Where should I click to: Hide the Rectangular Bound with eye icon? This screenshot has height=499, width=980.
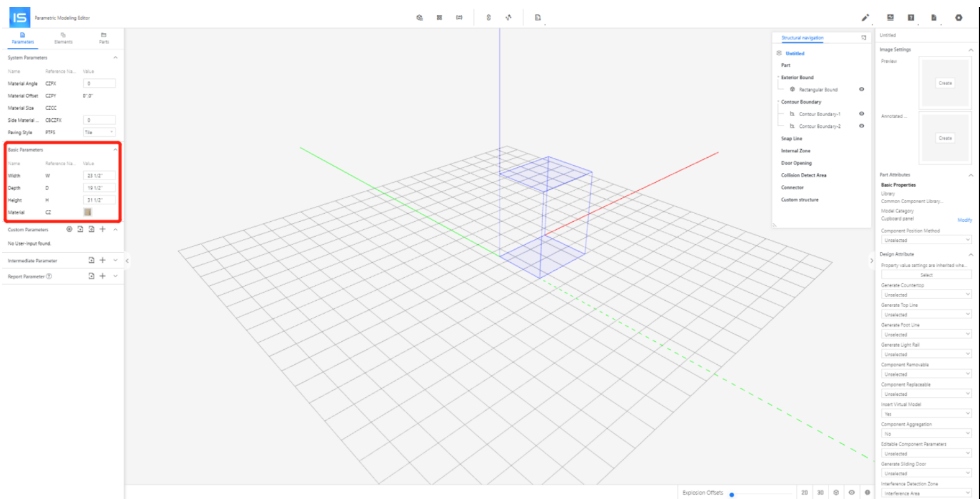(861, 89)
